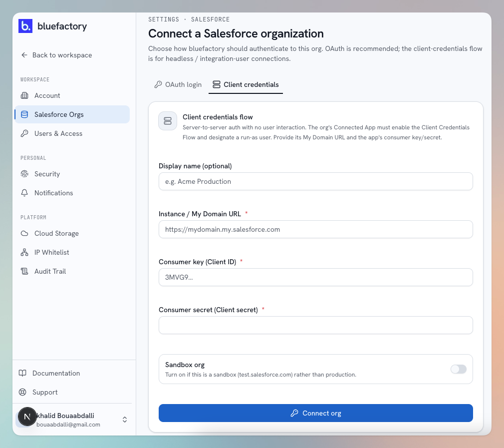Focus the Display name input field

click(x=316, y=181)
